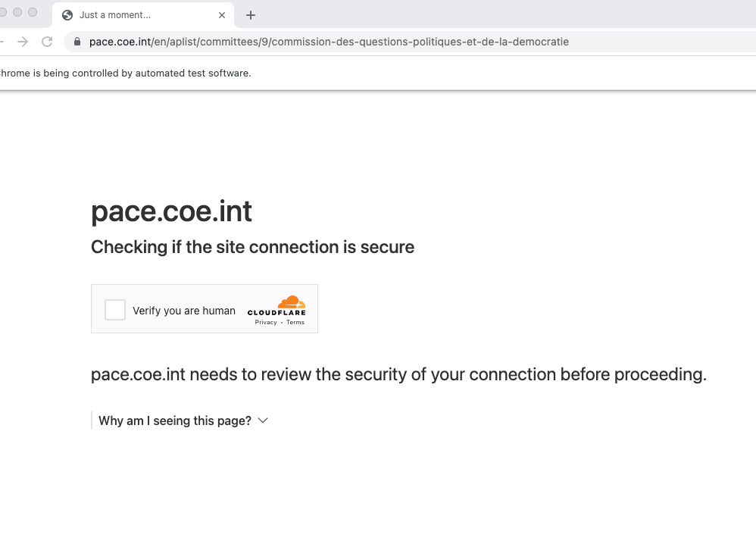Screen dimensions: 756x547
Task: Open the Cloudflare Privacy link
Action: [x=266, y=321]
